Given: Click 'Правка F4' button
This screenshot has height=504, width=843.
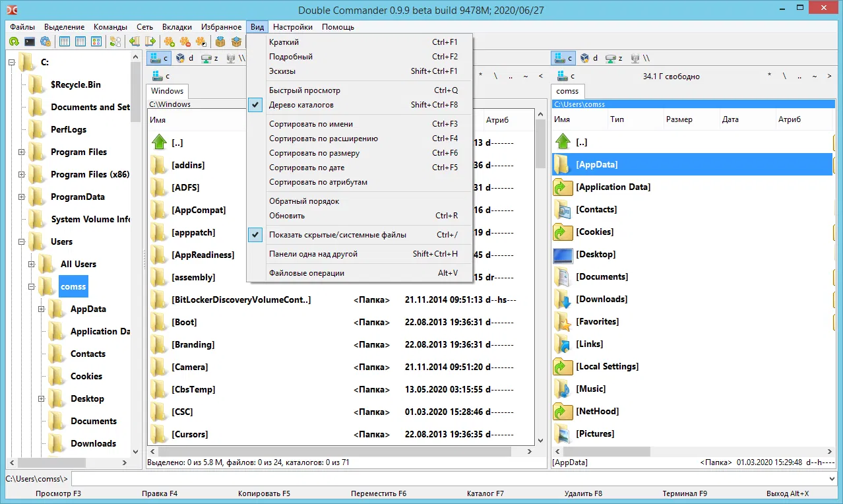Looking at the screenshot, I should 160,493.
